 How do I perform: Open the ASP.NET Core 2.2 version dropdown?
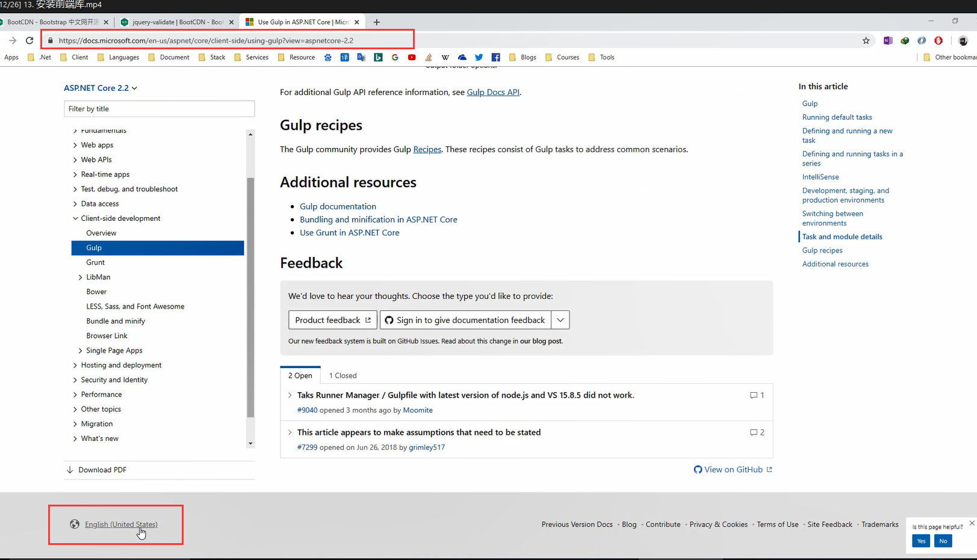pos(101,88)
